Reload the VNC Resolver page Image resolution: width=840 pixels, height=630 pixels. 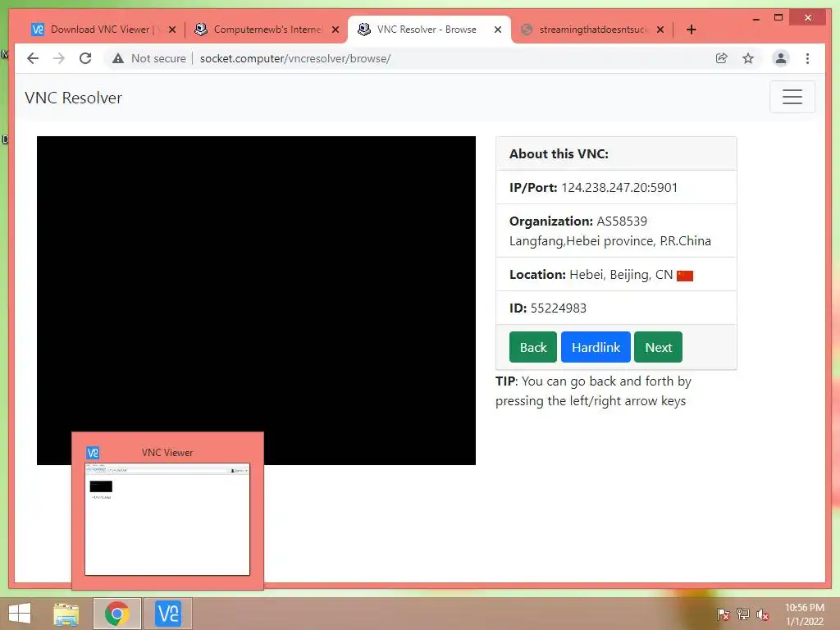85,58
